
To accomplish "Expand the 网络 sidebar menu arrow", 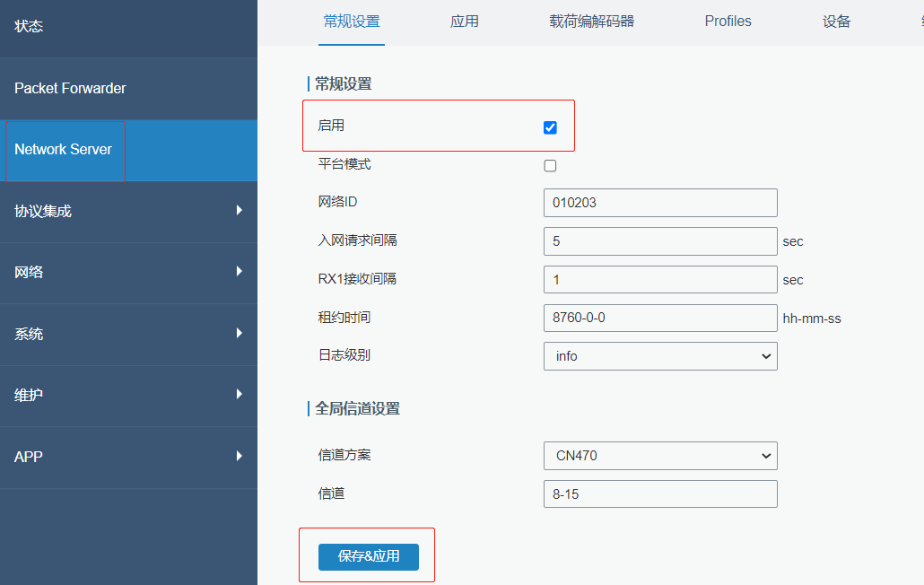I will (x=239, y=271).
